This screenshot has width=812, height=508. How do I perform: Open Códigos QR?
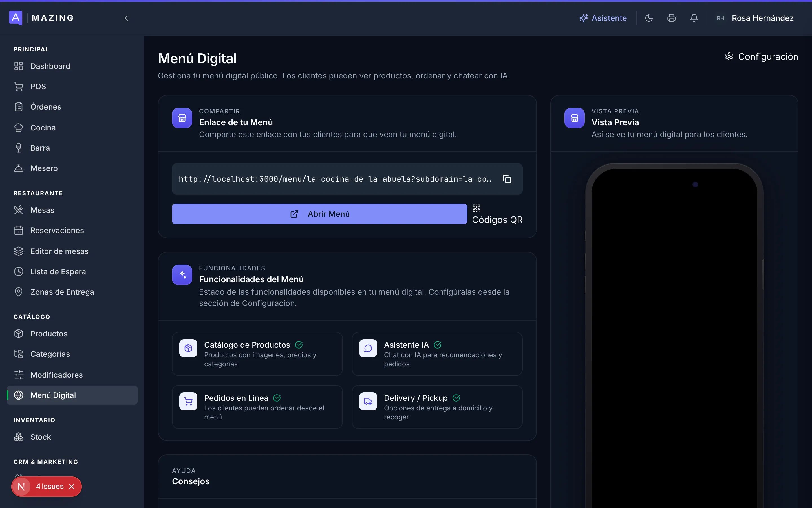[x=497, y=214]
